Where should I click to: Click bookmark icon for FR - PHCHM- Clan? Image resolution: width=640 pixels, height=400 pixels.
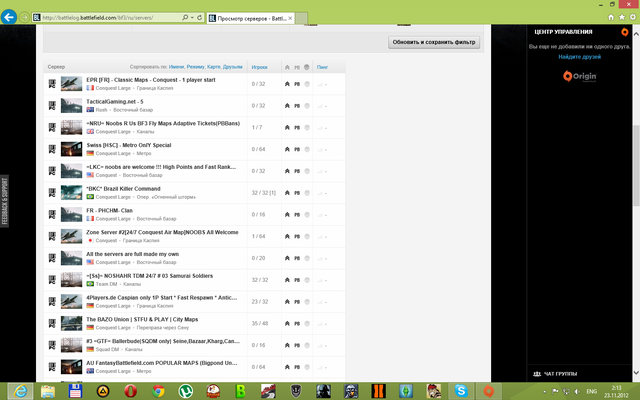click(x=52, y=214)
